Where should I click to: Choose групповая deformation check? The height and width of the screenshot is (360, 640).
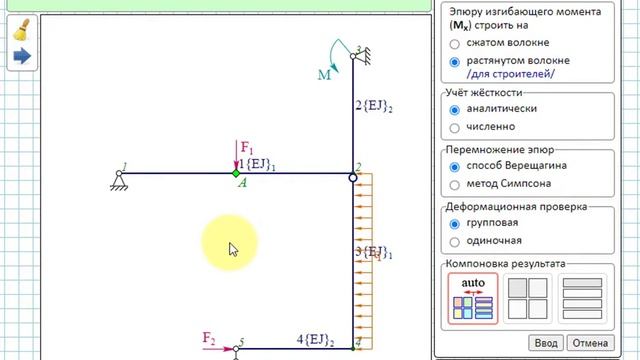pyautogui.click(x=454, y=224)
